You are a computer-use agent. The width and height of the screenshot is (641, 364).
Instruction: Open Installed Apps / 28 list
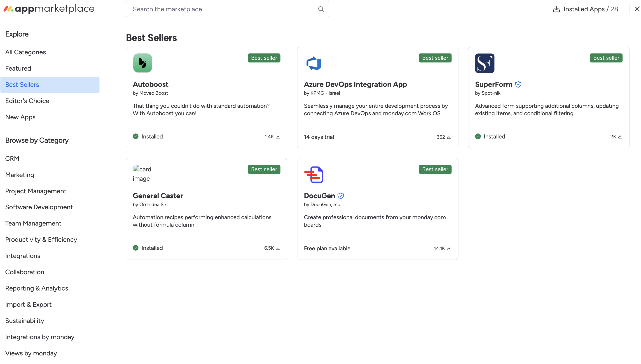590,9
